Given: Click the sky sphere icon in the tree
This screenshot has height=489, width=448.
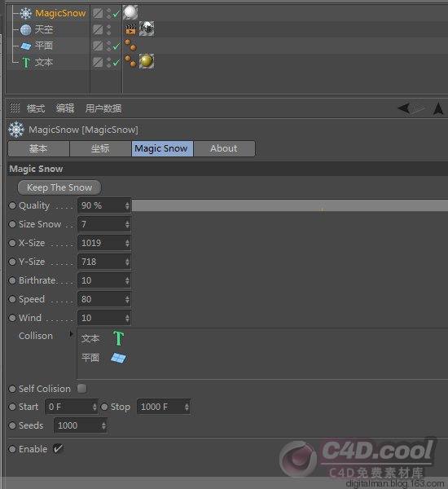Looking at the screenshot, I should coord(25,29).
